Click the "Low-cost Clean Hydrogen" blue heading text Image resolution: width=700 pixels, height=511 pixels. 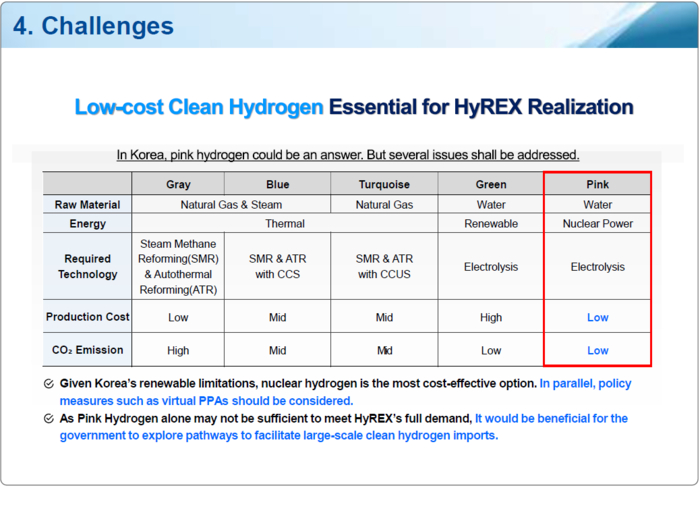point(199,107)
